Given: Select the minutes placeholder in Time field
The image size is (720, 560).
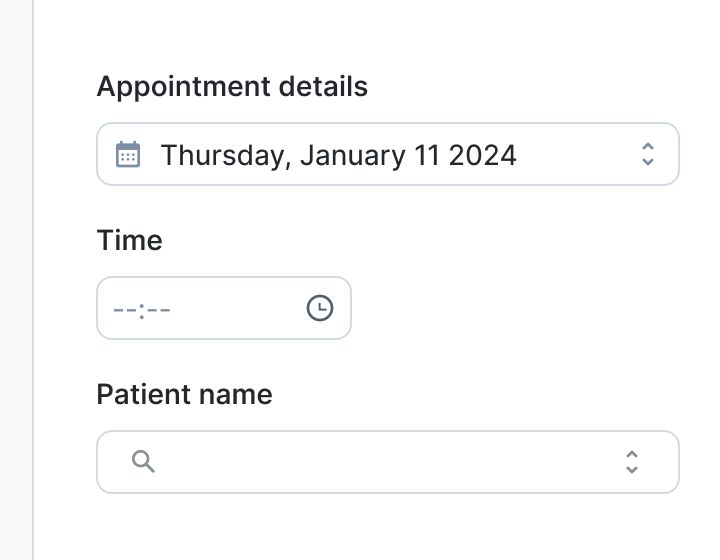Looking at the screenshot, I should click(159, 309).
